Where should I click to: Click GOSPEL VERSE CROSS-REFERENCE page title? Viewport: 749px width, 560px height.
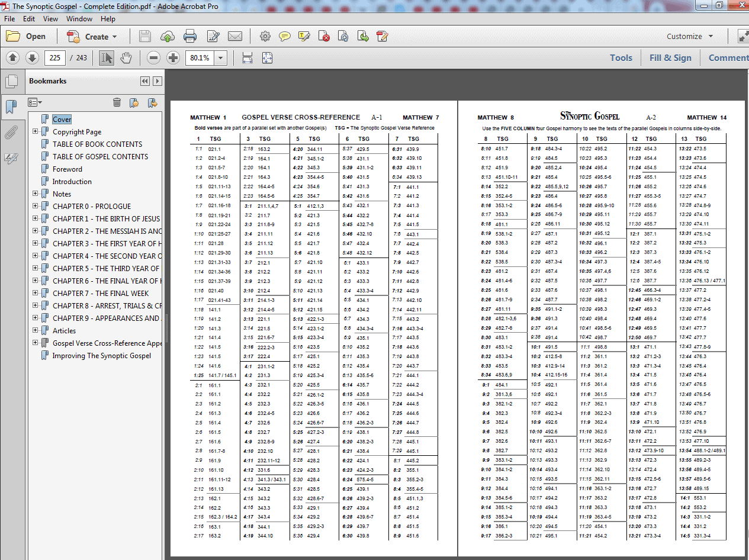tap(301, 117)
